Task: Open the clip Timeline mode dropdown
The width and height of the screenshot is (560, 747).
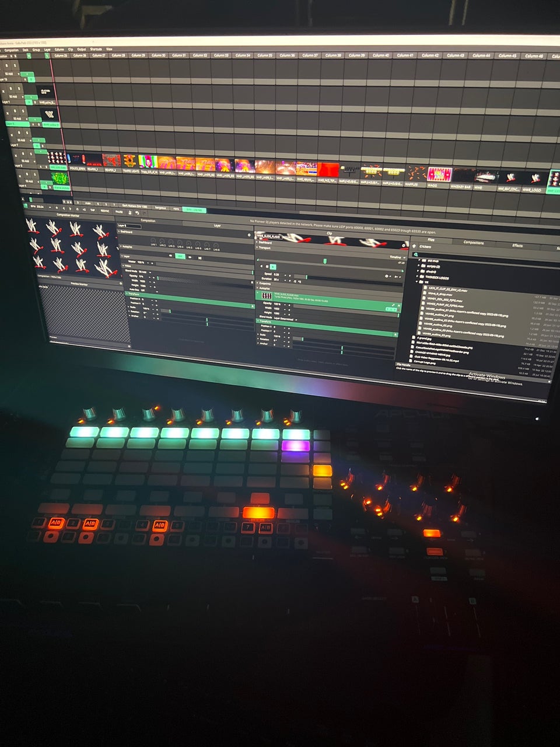Action: click(397, 257)
